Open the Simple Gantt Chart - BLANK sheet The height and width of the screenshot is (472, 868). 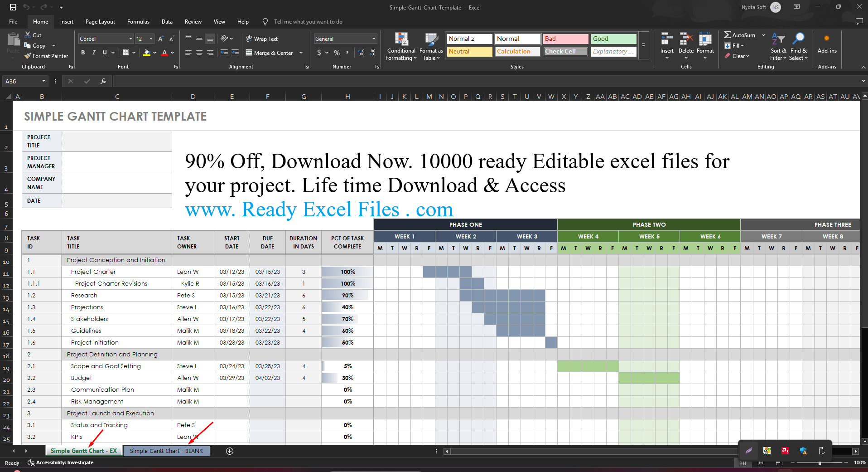tap(166, 451)
